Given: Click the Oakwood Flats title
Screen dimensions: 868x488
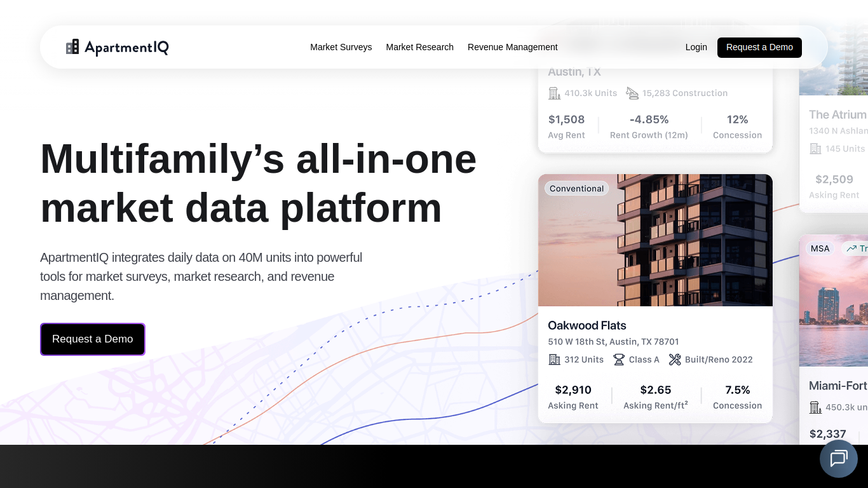Looking at the screenshot, I should [x=587, y=325].
